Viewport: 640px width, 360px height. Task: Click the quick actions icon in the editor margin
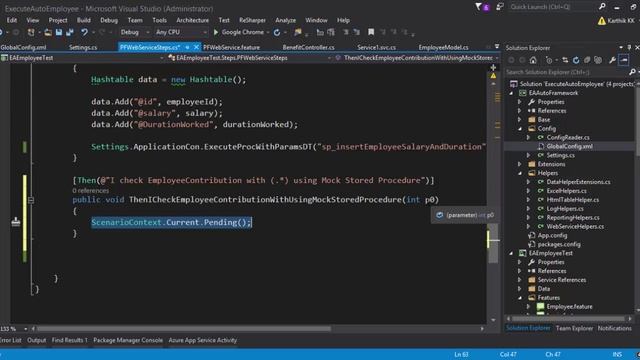16,222
